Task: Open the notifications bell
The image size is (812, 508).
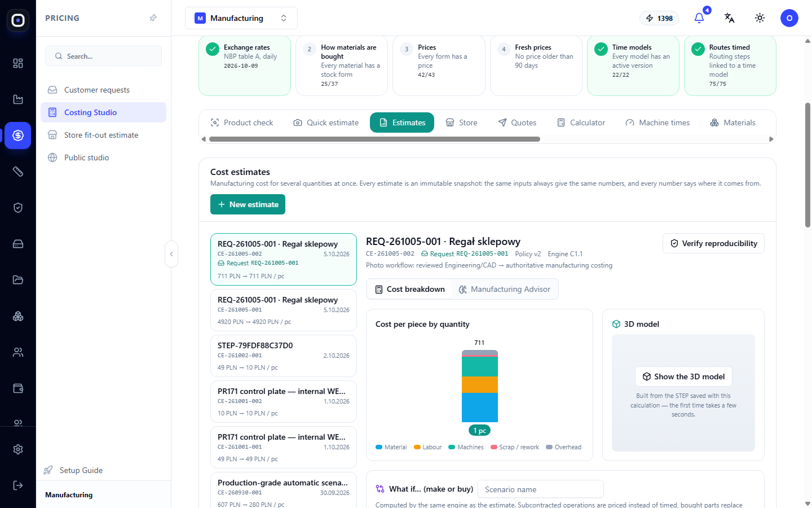Action: pyautogui.click(x=699, y=18)
